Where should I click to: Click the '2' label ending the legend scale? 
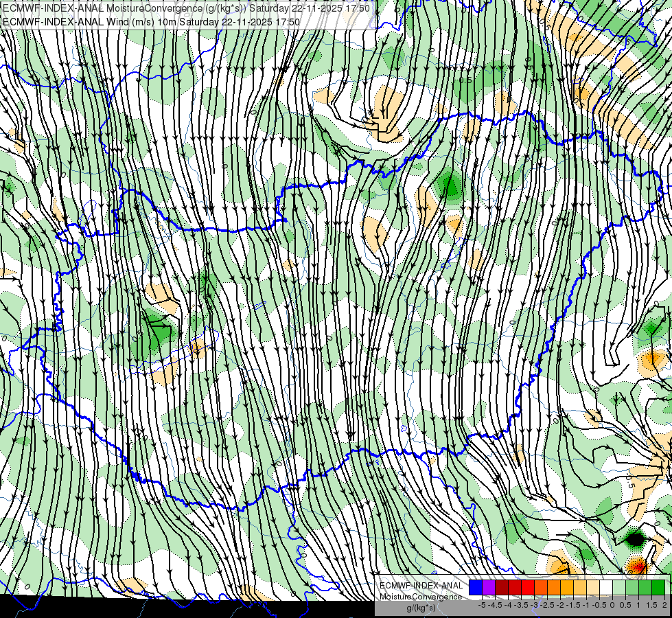[x=664, y=605]
